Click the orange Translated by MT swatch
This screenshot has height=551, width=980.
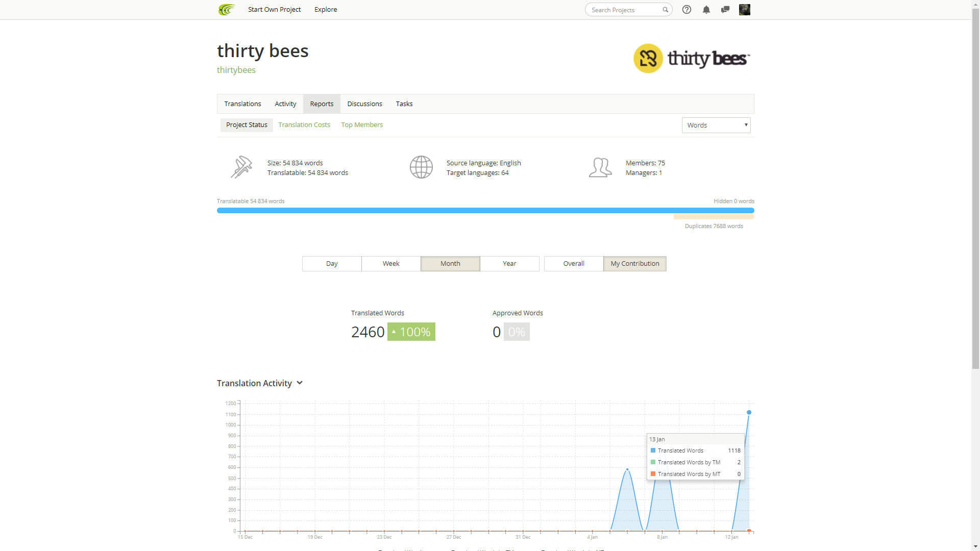coord(653,474)
